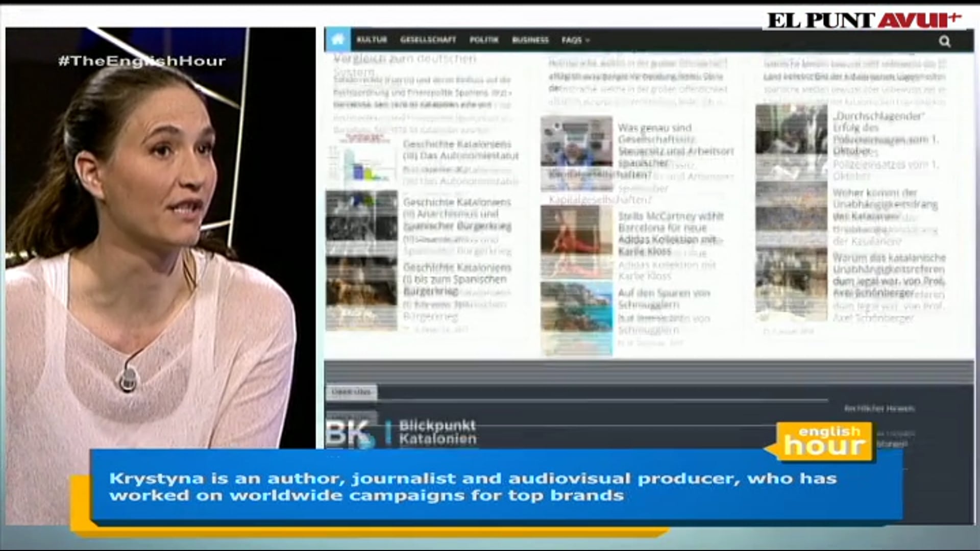Image resolution: width=980 pixels, height=551 pixels.
Task: Open article on katalanische Unabhängigkeitsreferendum legality
Action: tap(889, 275)
